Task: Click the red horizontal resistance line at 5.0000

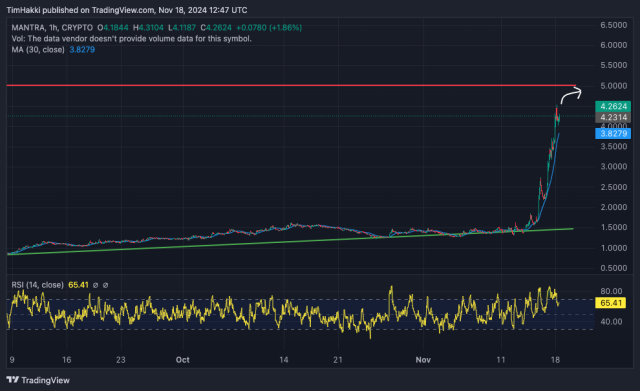Action: [291, 85]
